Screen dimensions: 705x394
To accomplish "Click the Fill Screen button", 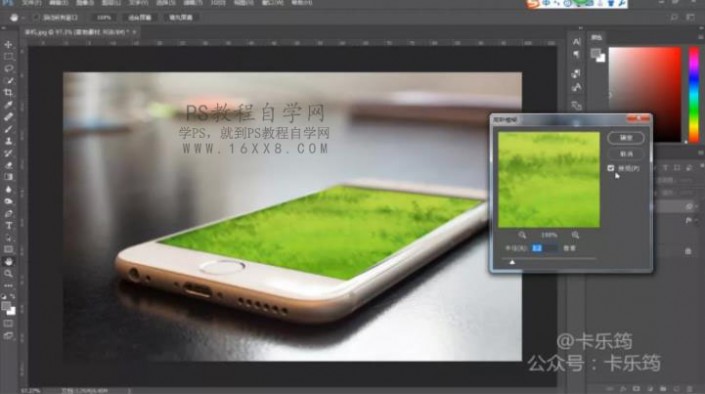I will tap(181, 18).
